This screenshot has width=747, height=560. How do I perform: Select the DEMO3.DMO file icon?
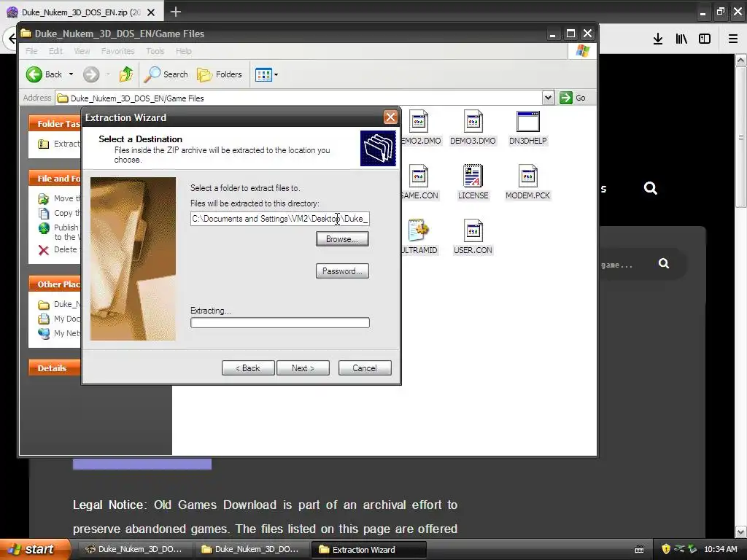(473, 122)
